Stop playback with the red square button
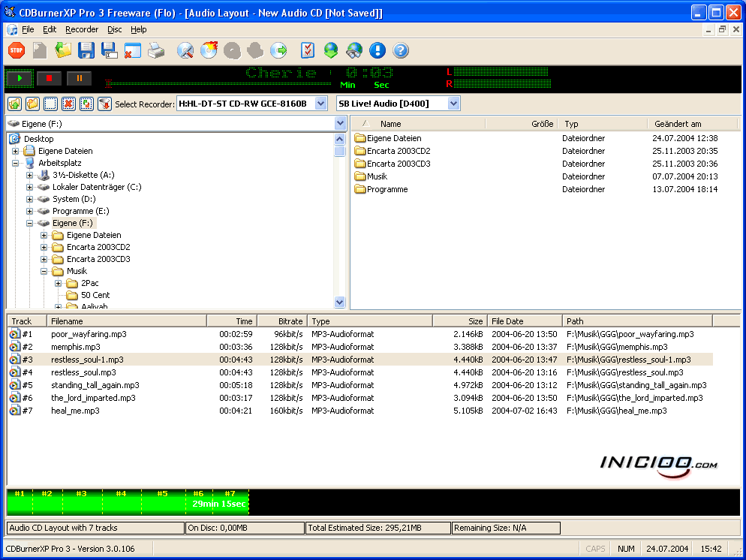746x560 pixels. (49, 79)
